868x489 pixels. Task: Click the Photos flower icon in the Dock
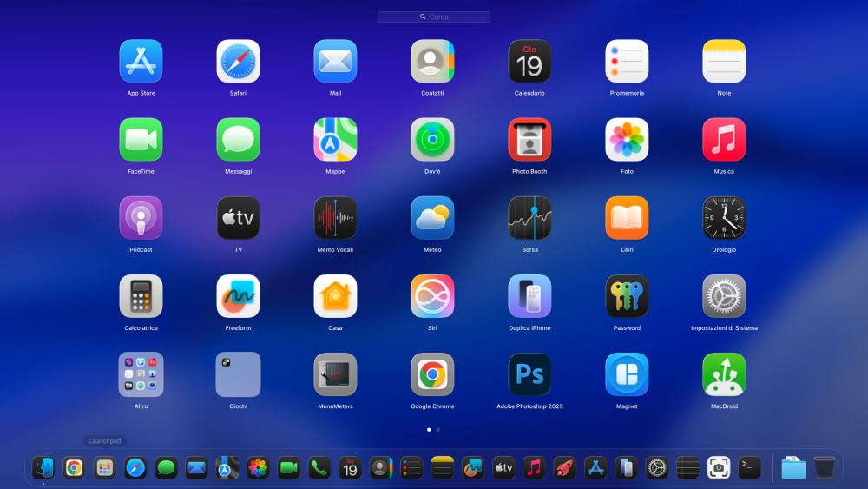pos(258,468)
